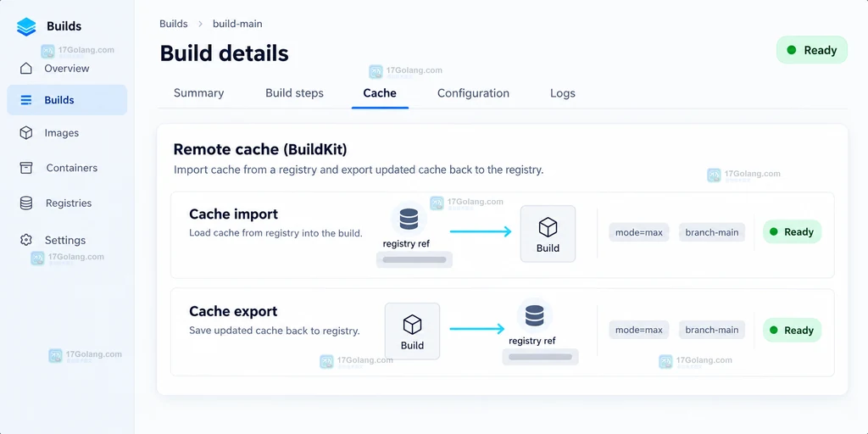Click registry ref field under Cache export
The image size is (868, 434).
[x=540, y=357]
